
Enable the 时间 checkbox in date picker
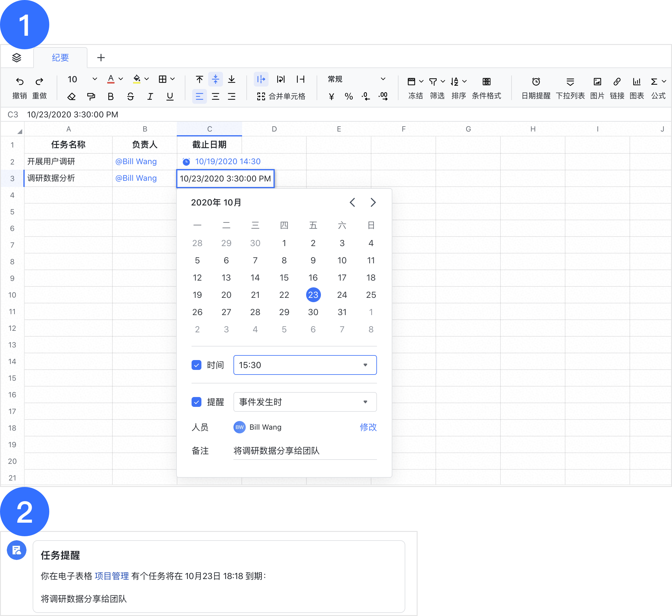coord(197,365)
